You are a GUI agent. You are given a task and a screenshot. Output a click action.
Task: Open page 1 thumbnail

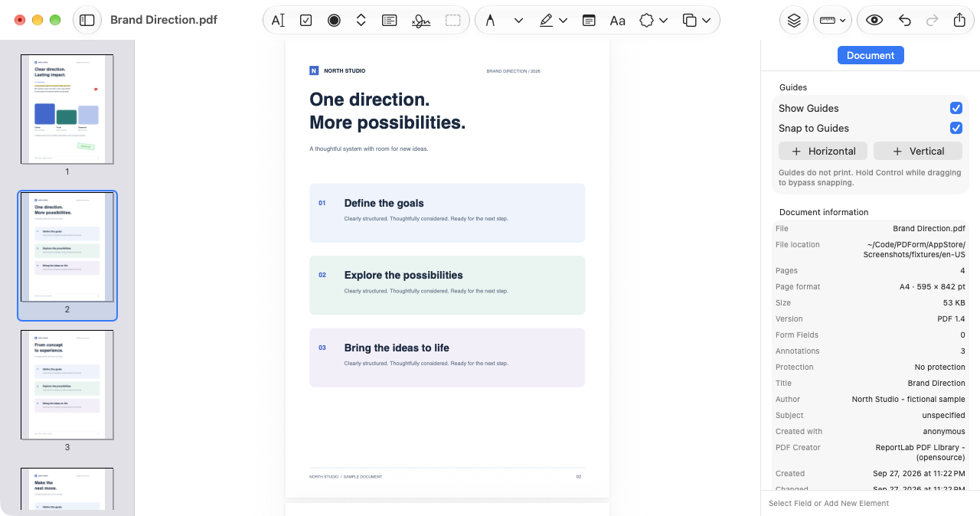point(67,109)
